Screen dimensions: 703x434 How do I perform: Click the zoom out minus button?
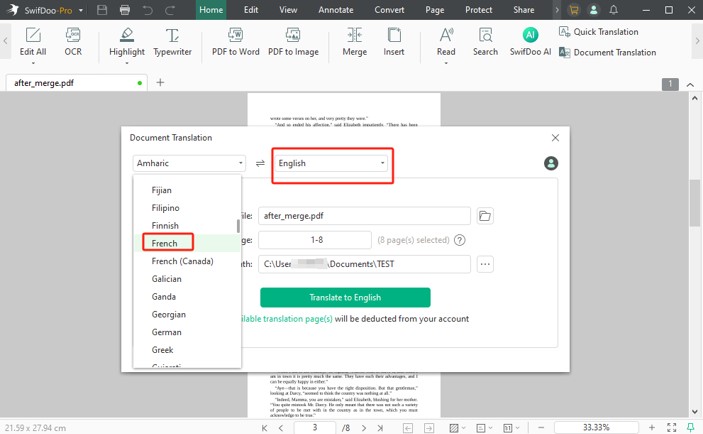pyautogui.click(x=541, y=428)
